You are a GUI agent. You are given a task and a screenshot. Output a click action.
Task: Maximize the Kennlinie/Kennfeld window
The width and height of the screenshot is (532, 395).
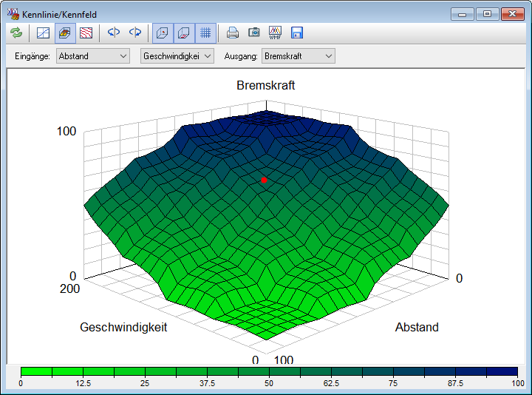487,14
